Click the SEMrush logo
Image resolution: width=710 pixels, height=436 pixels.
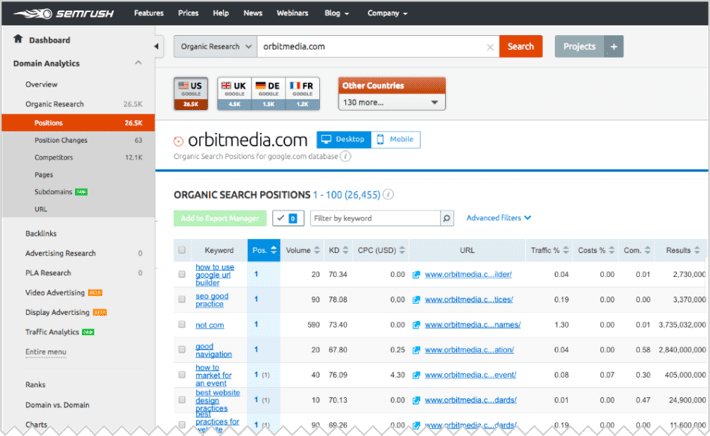pyautogui.click(x=63, y=14)
